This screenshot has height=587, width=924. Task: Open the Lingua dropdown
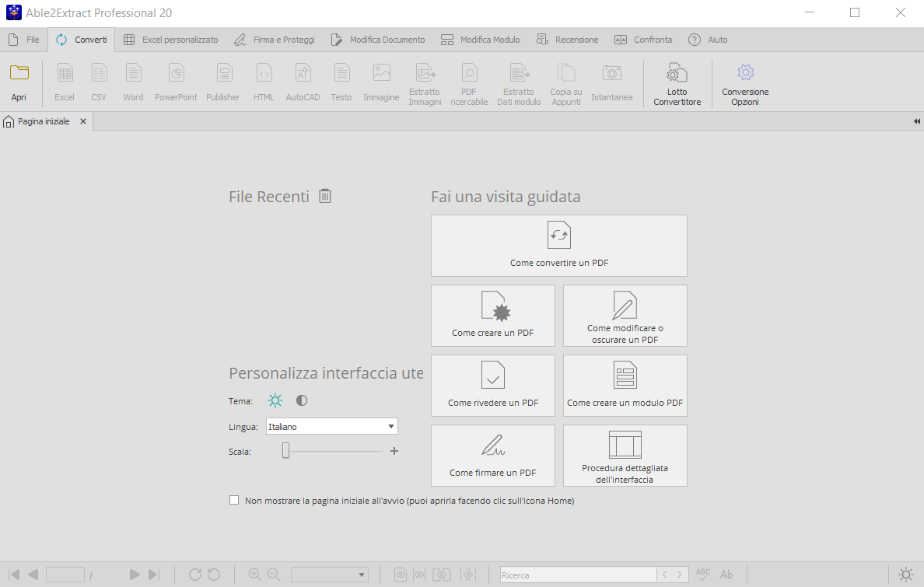point(332,427)
